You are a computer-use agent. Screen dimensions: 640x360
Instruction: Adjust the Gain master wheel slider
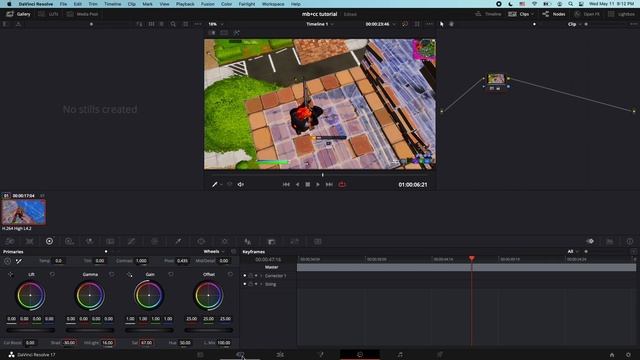click(149, 330)
